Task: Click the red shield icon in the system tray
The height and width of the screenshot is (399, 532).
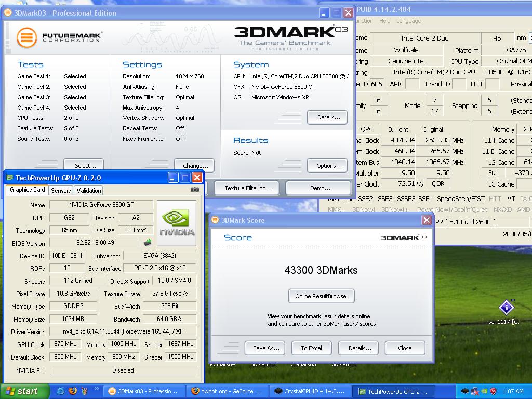Action: click(494, 391)
